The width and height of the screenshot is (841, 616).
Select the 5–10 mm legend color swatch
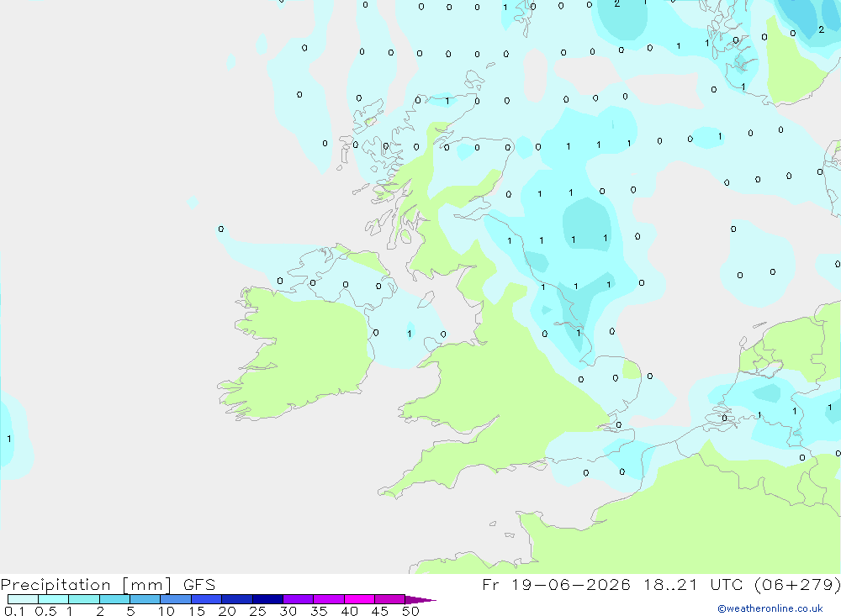[145, 599]
